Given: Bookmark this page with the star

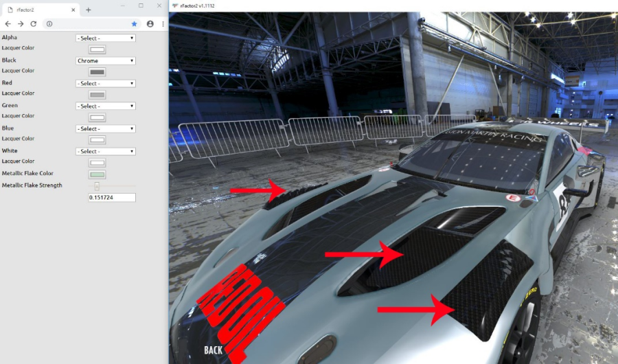Looking at the screenshot, I should (134, 24).
